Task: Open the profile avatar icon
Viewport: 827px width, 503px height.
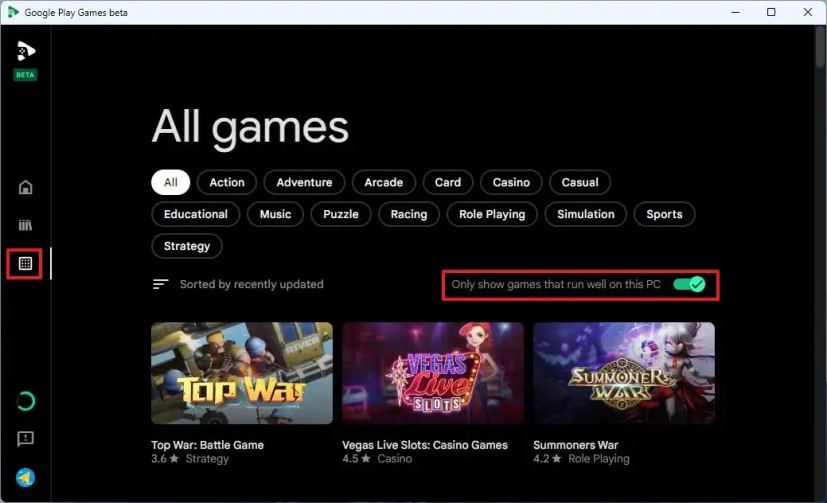Action: (25, 478)
